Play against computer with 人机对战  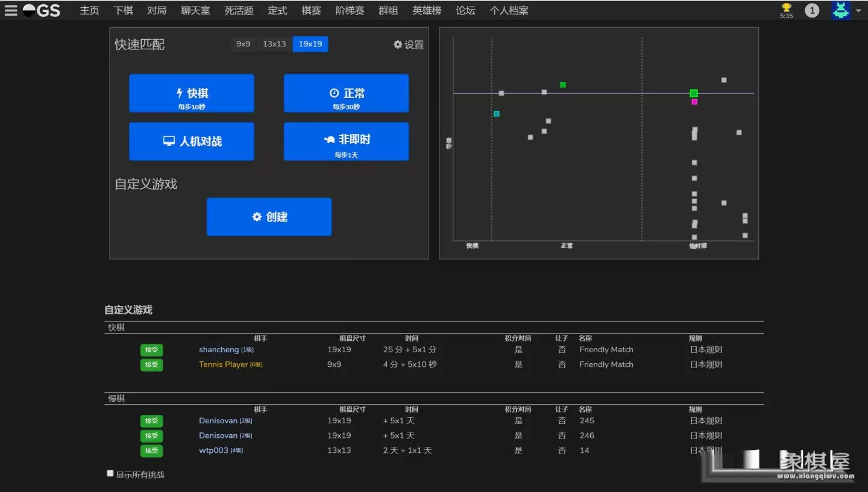pyautogui.click(x=192, y=142)
